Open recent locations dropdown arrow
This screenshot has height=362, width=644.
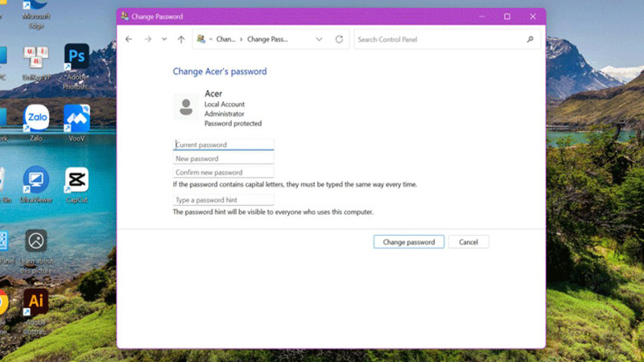[x=164, y=39]
